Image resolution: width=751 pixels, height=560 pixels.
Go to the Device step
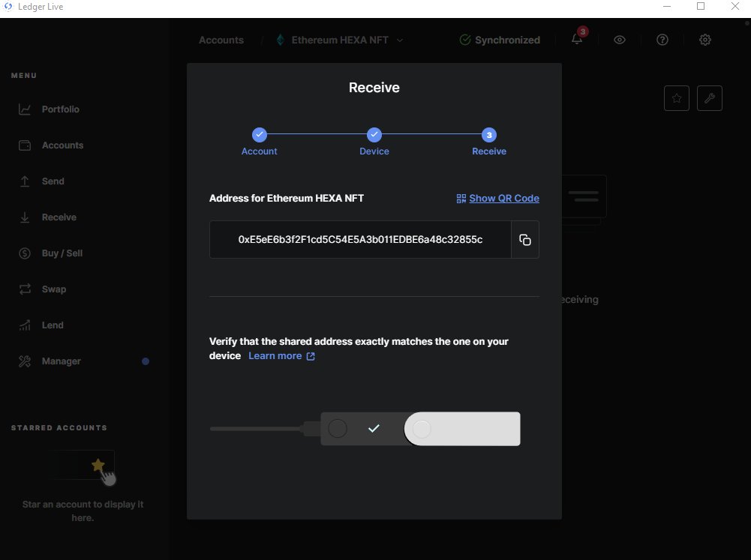(374, 142)
